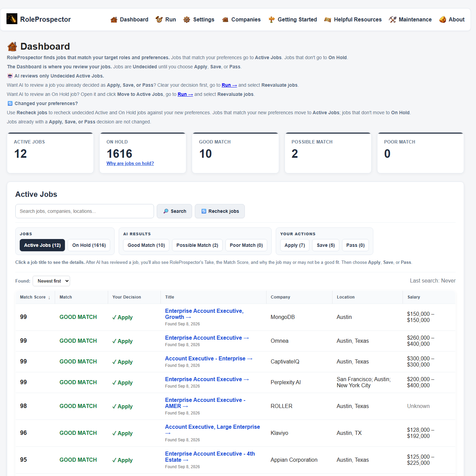Click the Helpful Resources map icon
This screenshot has height=476, width=476.
[x=328, y=20]
